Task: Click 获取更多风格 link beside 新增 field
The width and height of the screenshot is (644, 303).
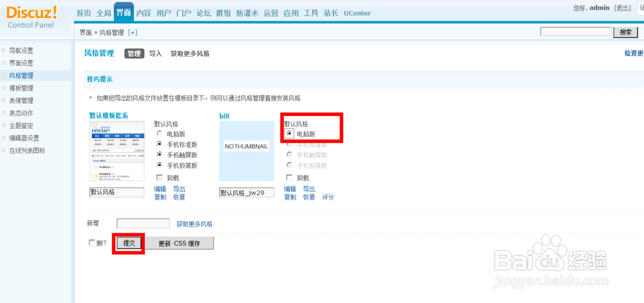Action: click(x=194, y=224)
